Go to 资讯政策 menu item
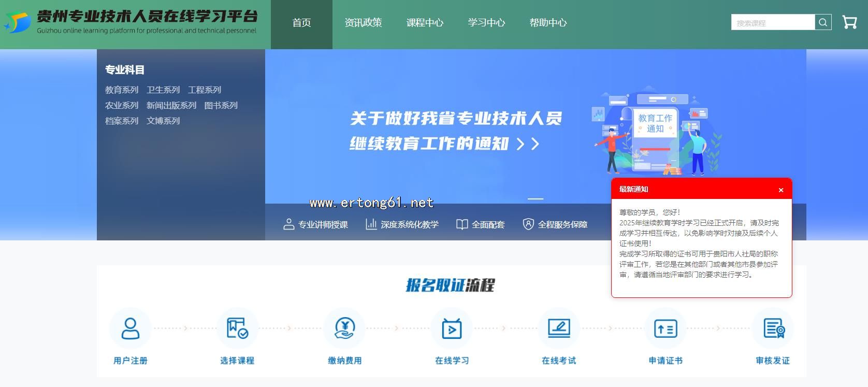Screen dimensions: 868x387 pyautogui.click(x=363, y=23)
